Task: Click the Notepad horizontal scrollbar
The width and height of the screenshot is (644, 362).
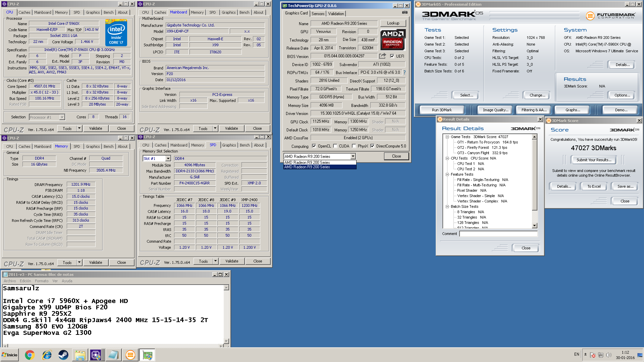Action: (x=113, y=346)
